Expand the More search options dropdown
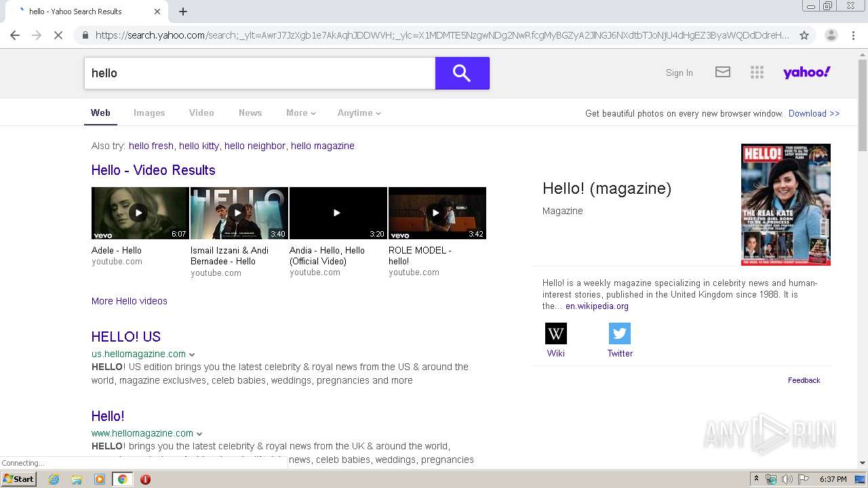868x488 pixels. pos(301,113)
